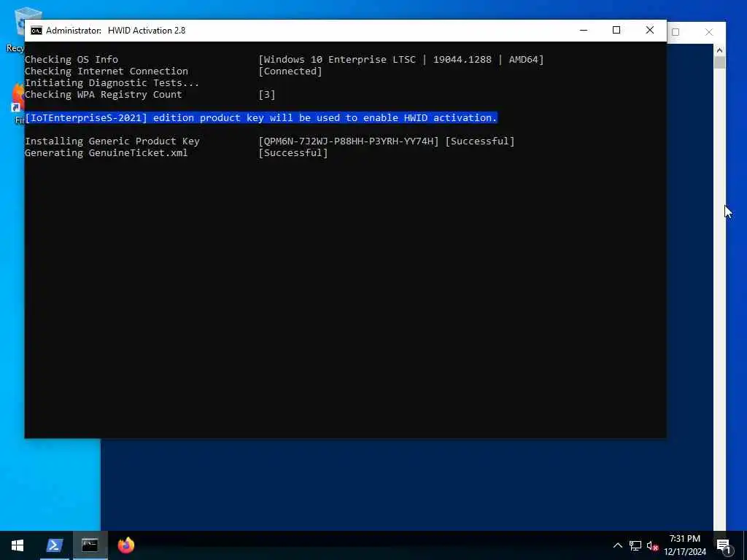The width and height of the screenshot is (747, 560).
Task: Click '[Successful]' after the product key
Action: (480, 141)
